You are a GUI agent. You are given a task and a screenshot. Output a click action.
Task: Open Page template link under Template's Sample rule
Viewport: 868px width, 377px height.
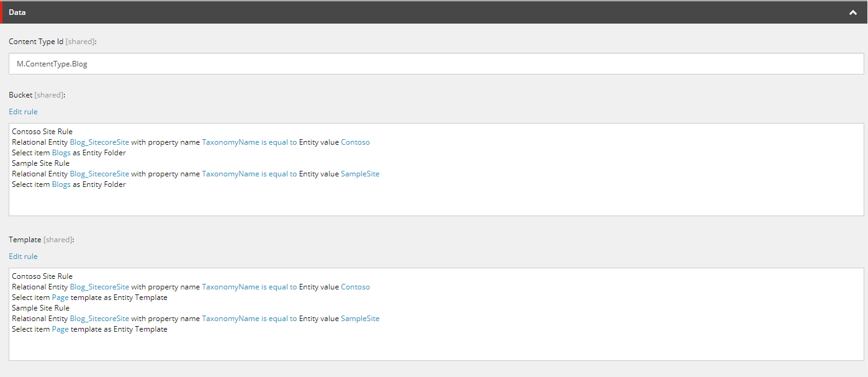(x=60, y=329)
